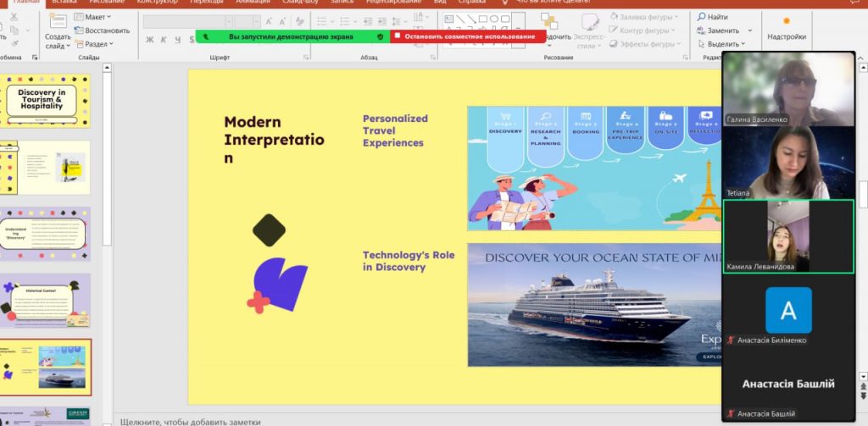Stop screen sharing with red button
Image resolution: width=868 pixels, height=426 pixels.
469,36
